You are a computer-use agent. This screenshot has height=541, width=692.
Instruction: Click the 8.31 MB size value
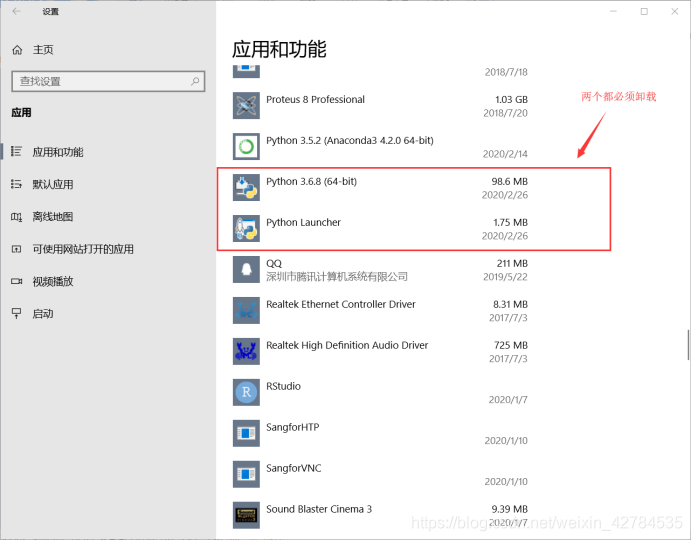tap(510, 304)
